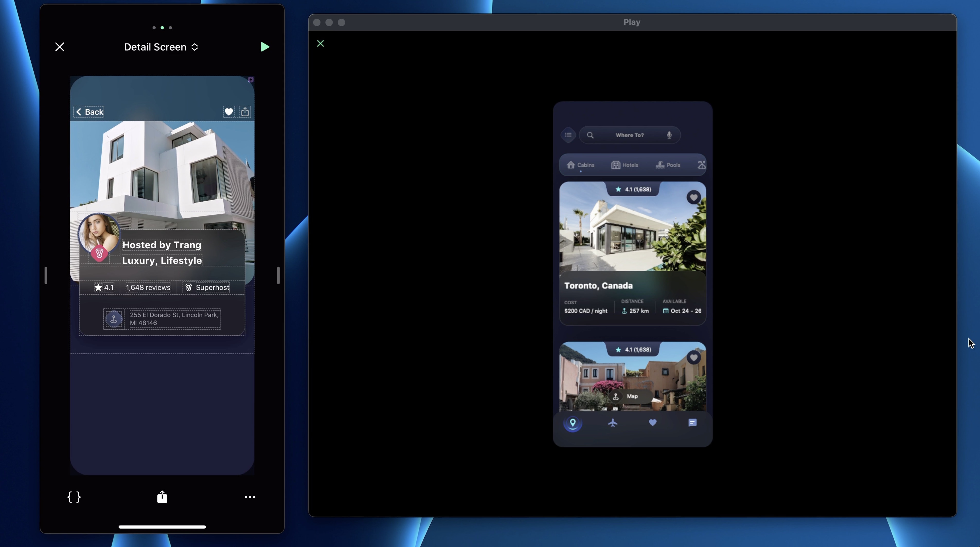
Task: Select the location pin tab icon
Action: coord(573,423)
